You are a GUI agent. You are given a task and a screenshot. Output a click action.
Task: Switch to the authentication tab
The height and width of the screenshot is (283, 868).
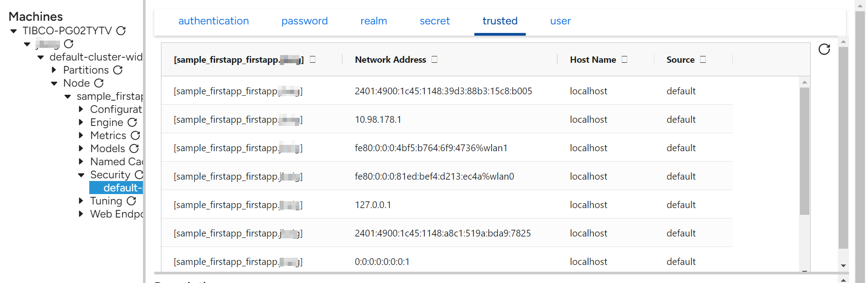213,21
